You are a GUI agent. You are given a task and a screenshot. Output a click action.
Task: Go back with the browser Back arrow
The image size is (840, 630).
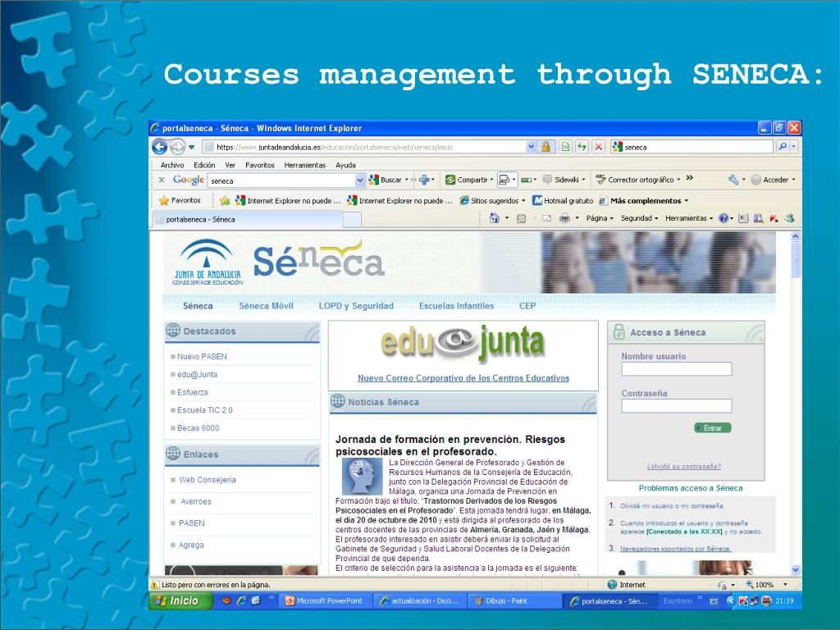(x=160, y=146)
